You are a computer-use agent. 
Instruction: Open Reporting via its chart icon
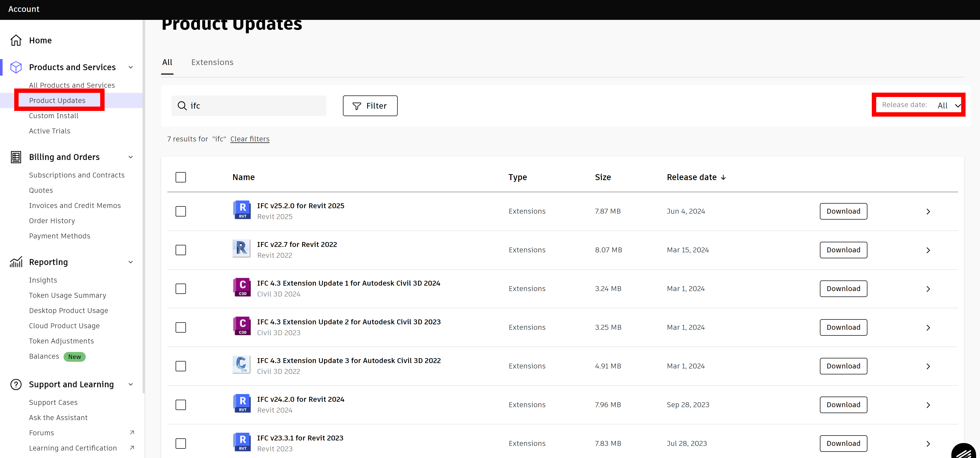click(15, 262)
